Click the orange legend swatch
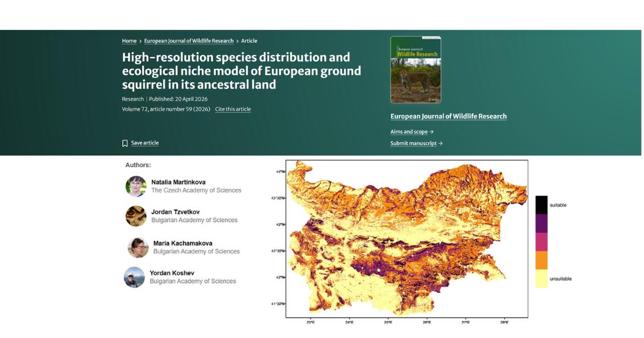 [541, 260]
